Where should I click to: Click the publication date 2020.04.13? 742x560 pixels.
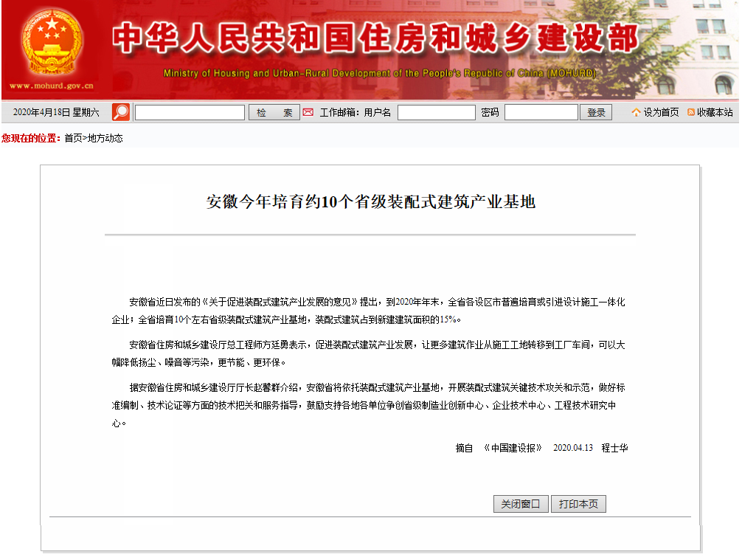[573, 448]
